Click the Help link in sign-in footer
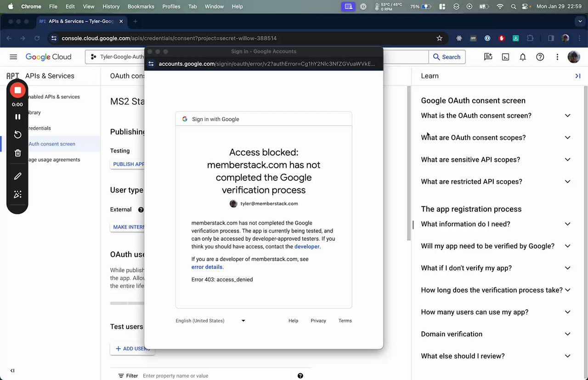Image resolution: width=588 pixels, height=380 pixels. [x=293, y=321]
